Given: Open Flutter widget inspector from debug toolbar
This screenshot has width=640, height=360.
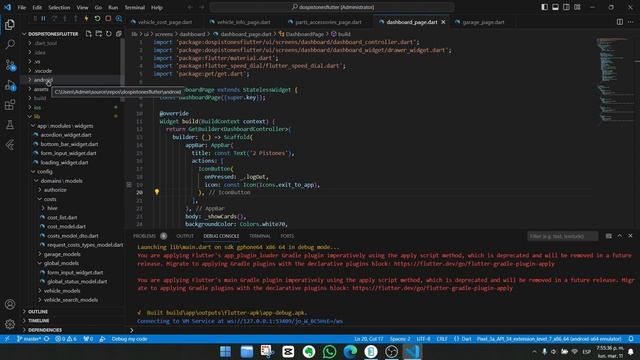Looking at the screenshot, I should pyautogui.click(x=119, y=19).
